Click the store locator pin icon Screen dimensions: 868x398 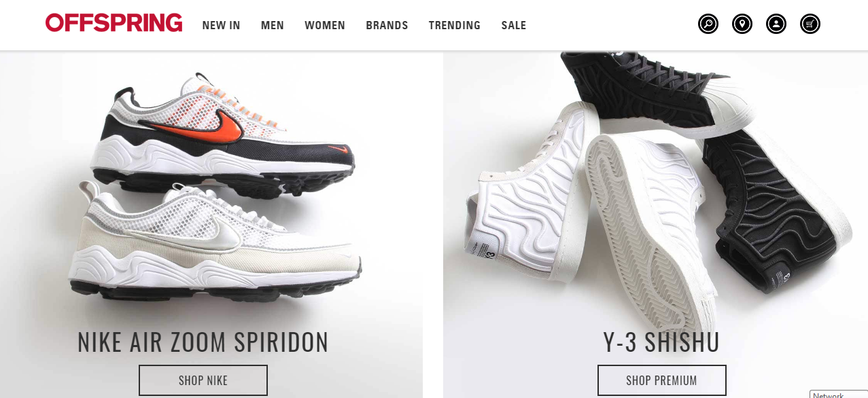pyautogui.click(x=742, y=24)
